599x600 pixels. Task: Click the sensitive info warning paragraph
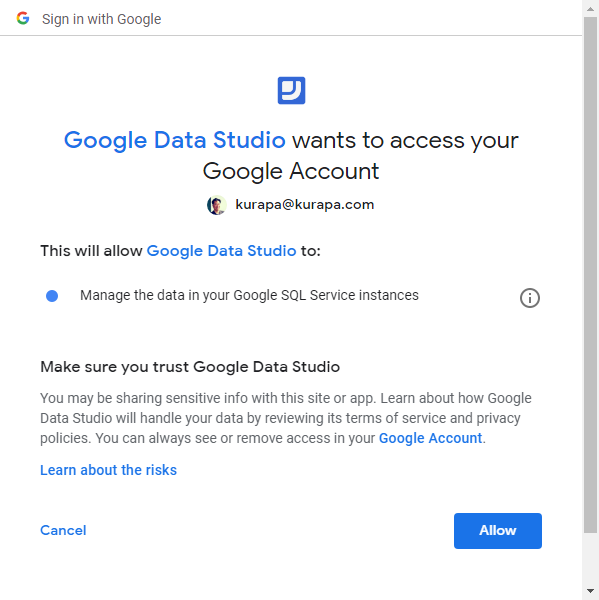(x=286, y=418)
